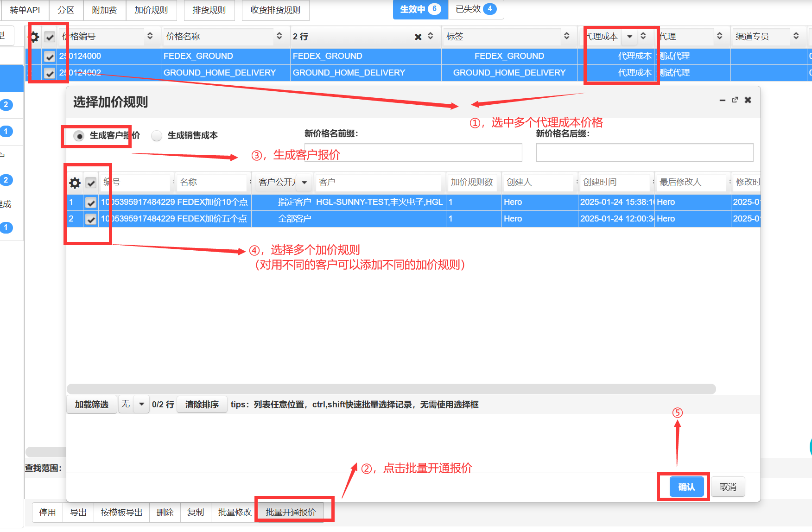This screenshot has height=532, width=812.
Task: Show 已失效 prices tab
Action: coord(476,9)
